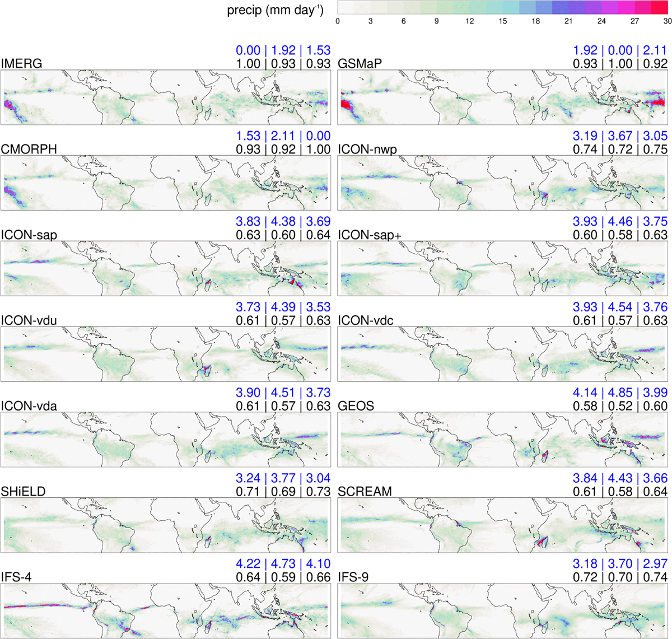
Task: Click the colorbar tick label '30'
Action: (667, 21)
